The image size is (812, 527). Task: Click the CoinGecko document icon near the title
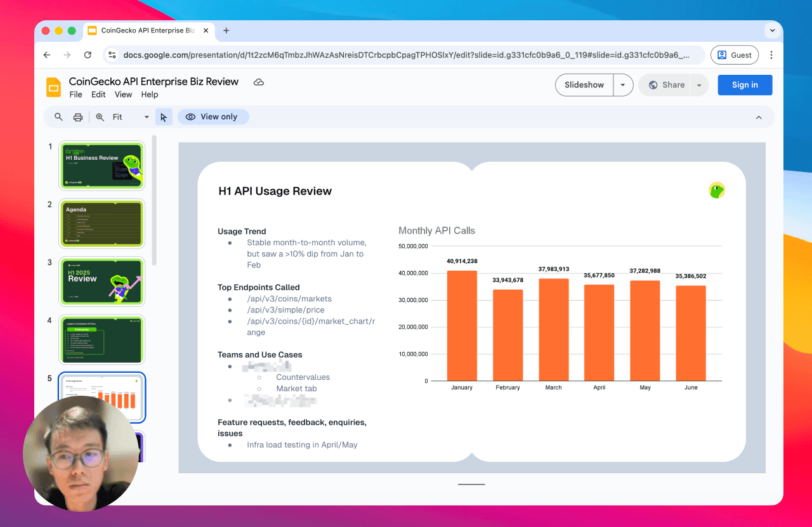pyautogui.click(x=53, y=87)
